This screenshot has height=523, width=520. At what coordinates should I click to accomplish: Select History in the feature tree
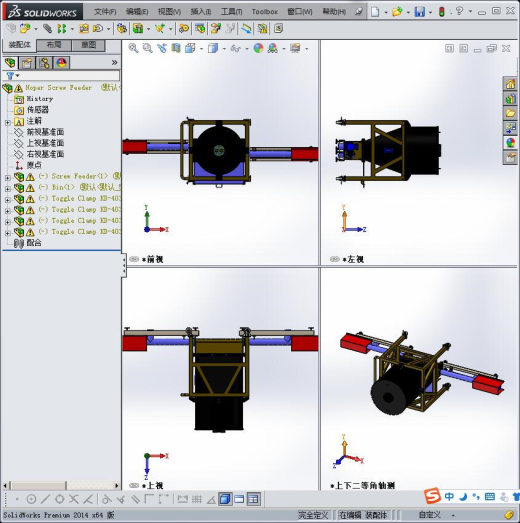tap(40, 99)
